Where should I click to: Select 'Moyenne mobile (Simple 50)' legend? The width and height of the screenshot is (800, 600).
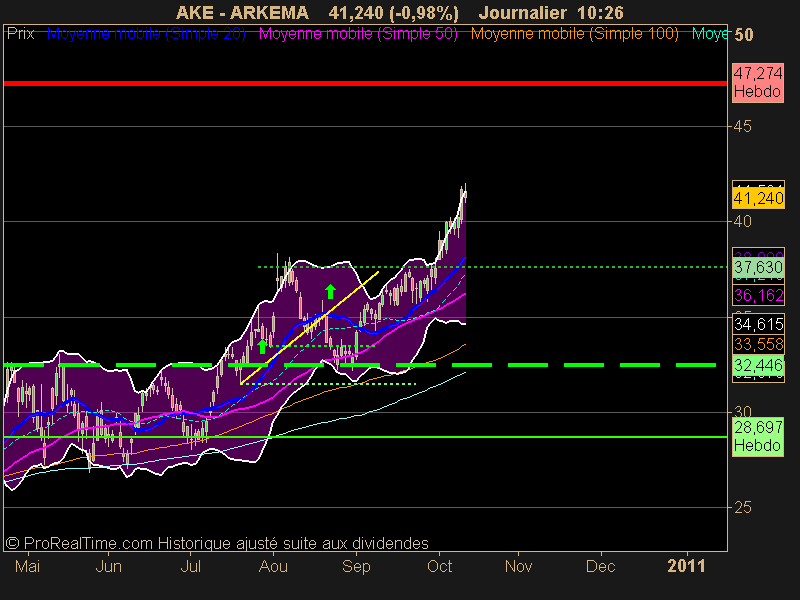pos(358,34)
